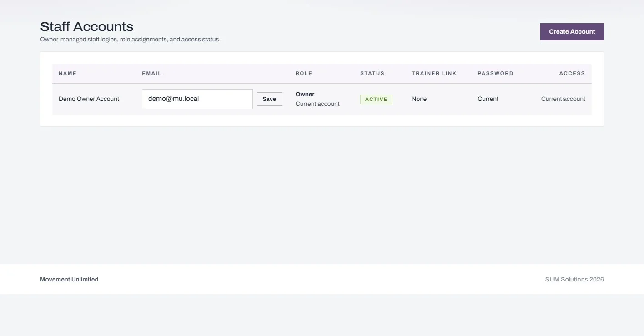Focus the demo@mu.local email field
Image resolution: width=644 pixels, height=336 pixels.
197,99
